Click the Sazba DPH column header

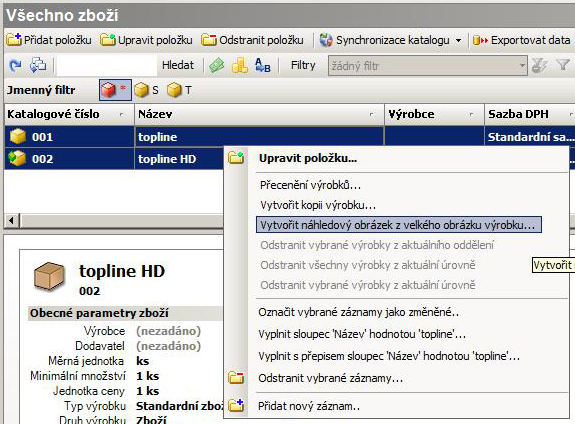pyautogui.click(x=530, y=114)
